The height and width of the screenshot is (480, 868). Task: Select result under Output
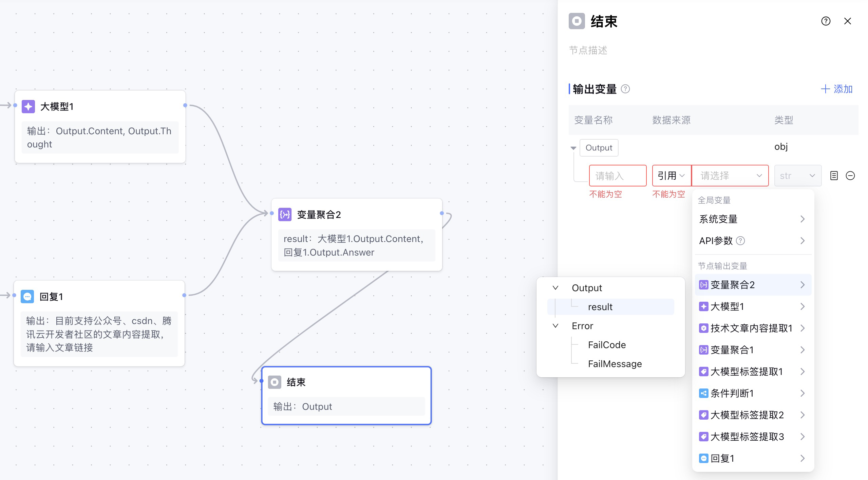(x=600, y=307)
